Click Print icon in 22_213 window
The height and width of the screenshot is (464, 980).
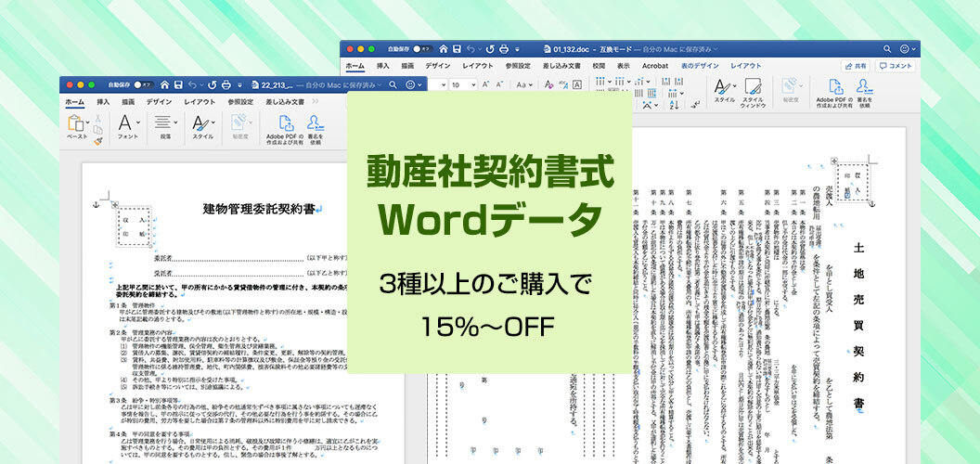coord(226,84)
